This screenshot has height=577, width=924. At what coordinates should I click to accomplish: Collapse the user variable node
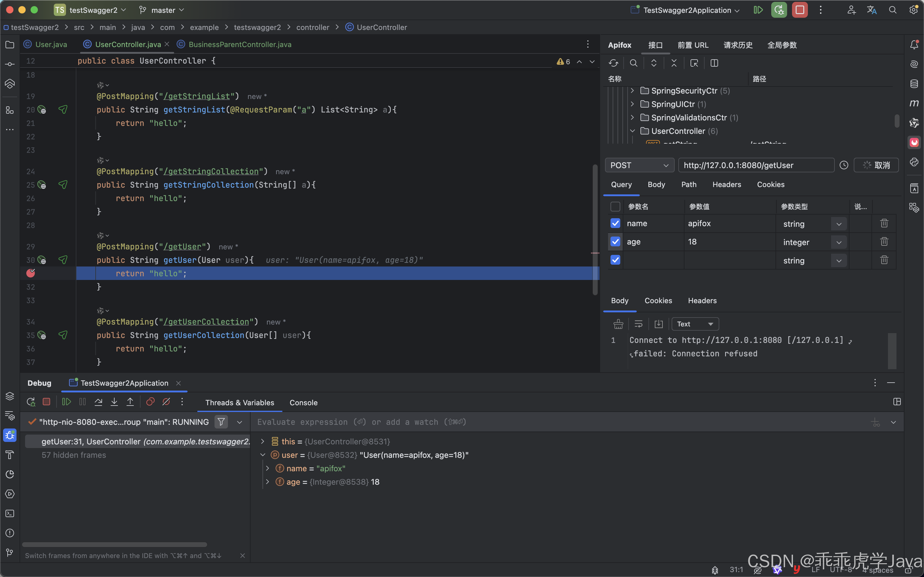263,455
